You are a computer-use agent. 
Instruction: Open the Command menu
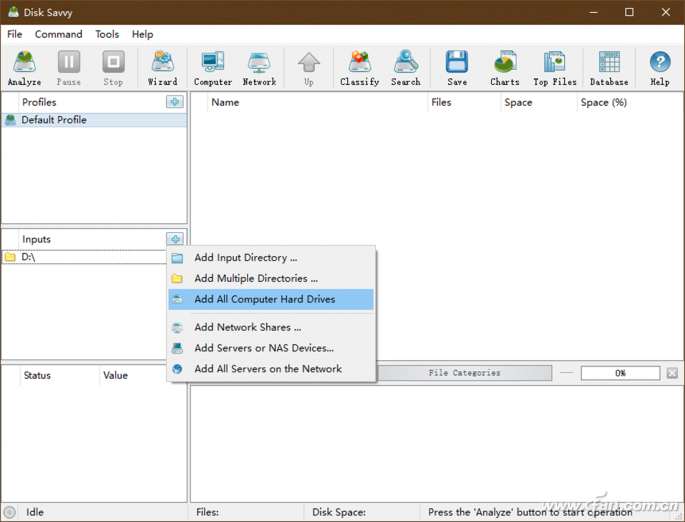59,34
